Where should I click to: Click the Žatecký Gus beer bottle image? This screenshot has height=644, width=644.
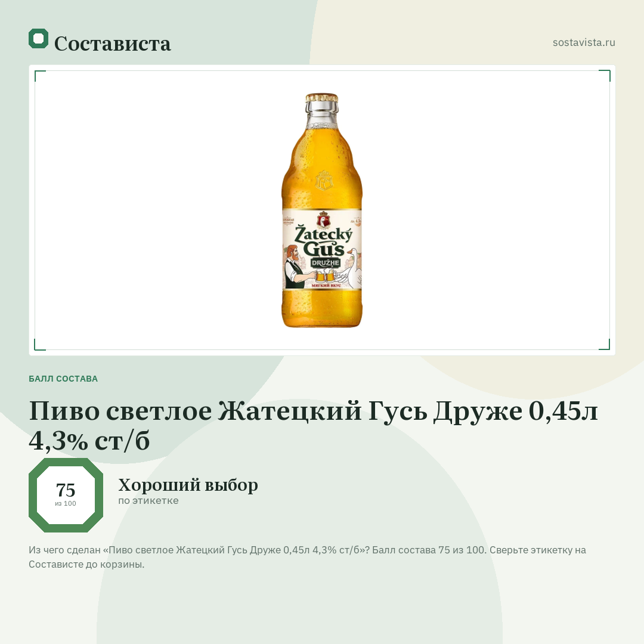(322, 210)
